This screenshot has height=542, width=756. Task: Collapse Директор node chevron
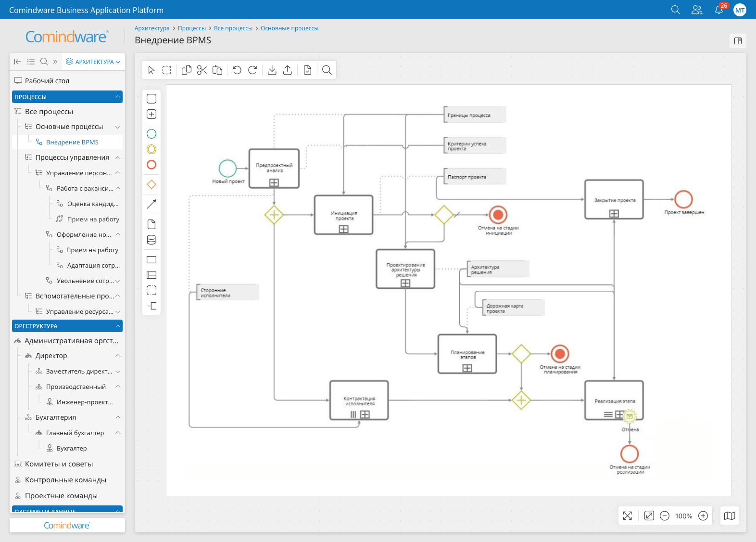pos(118,356)
